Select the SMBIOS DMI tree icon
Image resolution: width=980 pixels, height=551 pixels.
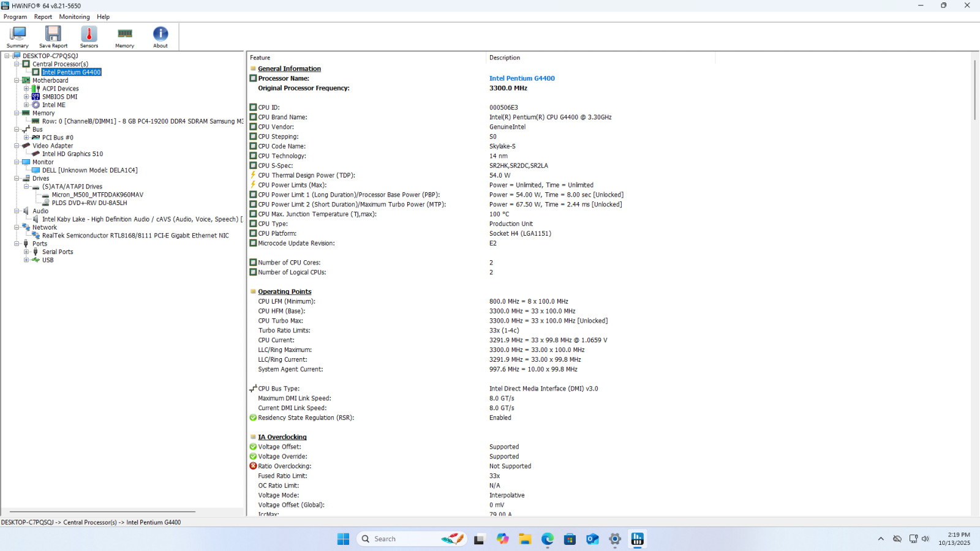36,97
